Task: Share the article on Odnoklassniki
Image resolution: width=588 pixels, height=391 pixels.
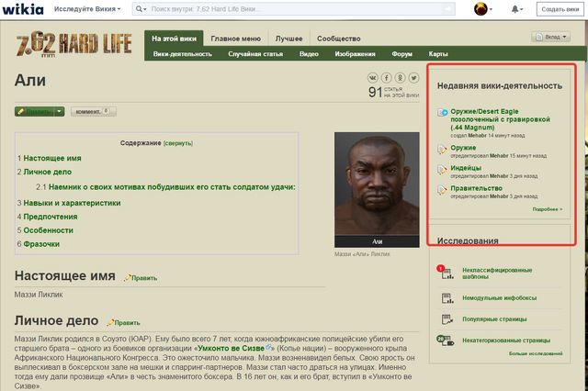Action: pyautogui.click(x=401, y=78)
